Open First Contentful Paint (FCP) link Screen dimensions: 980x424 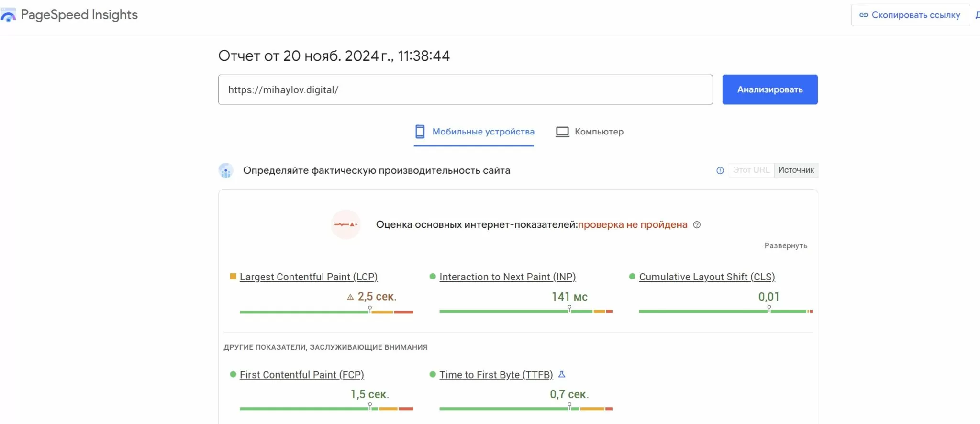[302, 375]
